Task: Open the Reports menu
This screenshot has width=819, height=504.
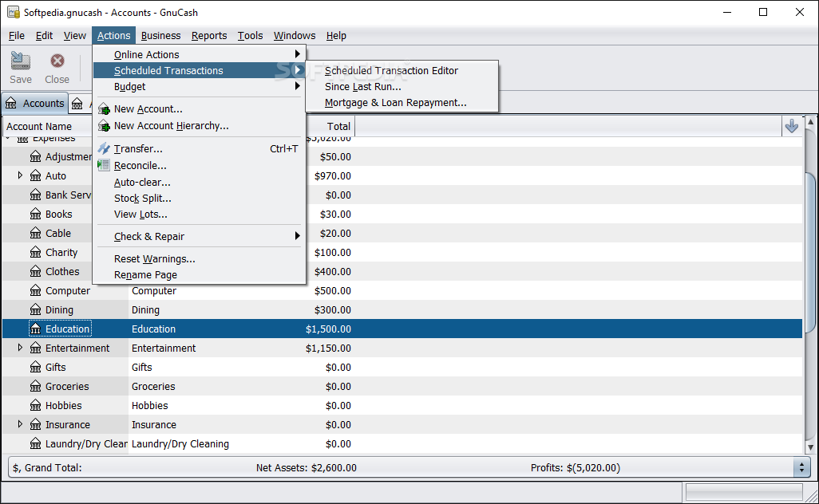Action: tap(209, 35)
